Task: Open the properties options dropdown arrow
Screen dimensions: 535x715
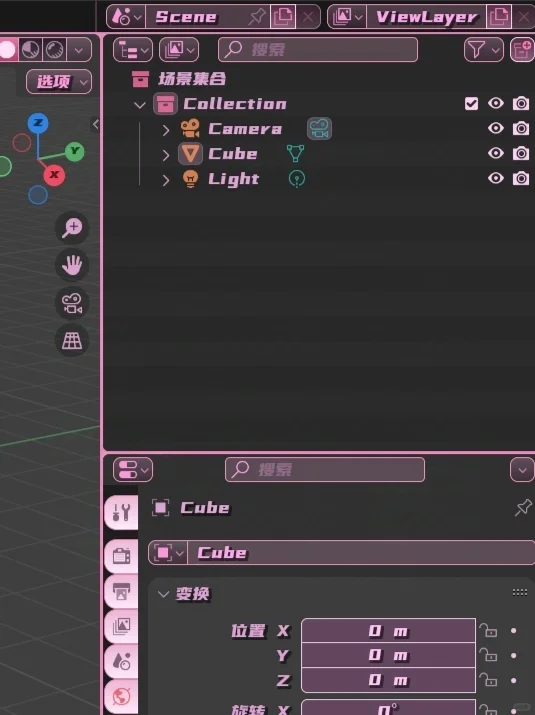Action: (522, 470)
